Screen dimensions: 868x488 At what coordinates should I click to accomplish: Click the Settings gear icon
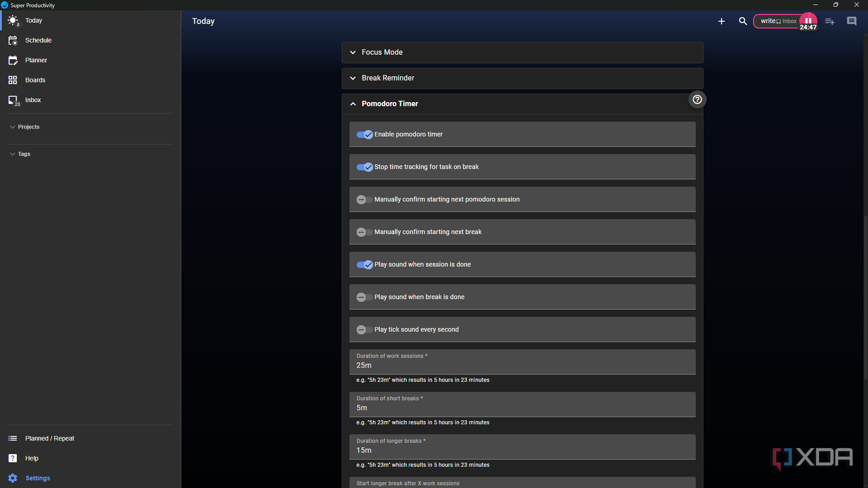point(13,478)
